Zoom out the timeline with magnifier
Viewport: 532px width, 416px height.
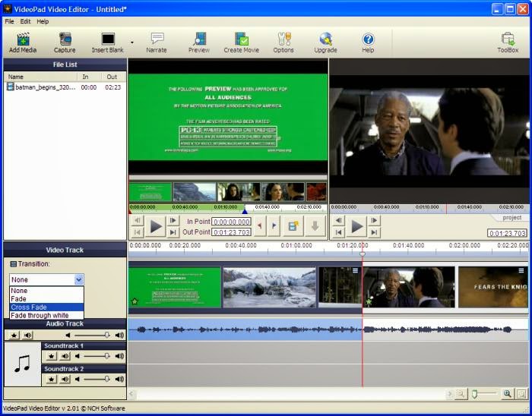(x=461, y=394)
